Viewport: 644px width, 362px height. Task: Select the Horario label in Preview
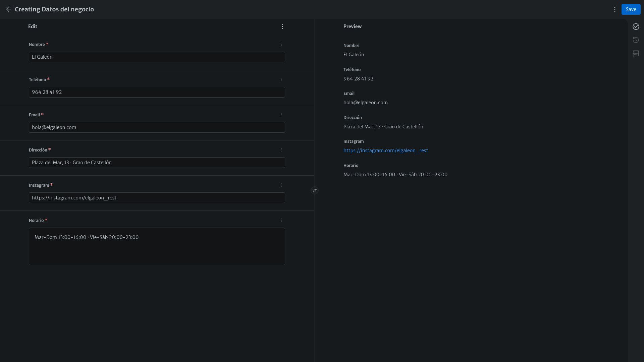351,166
